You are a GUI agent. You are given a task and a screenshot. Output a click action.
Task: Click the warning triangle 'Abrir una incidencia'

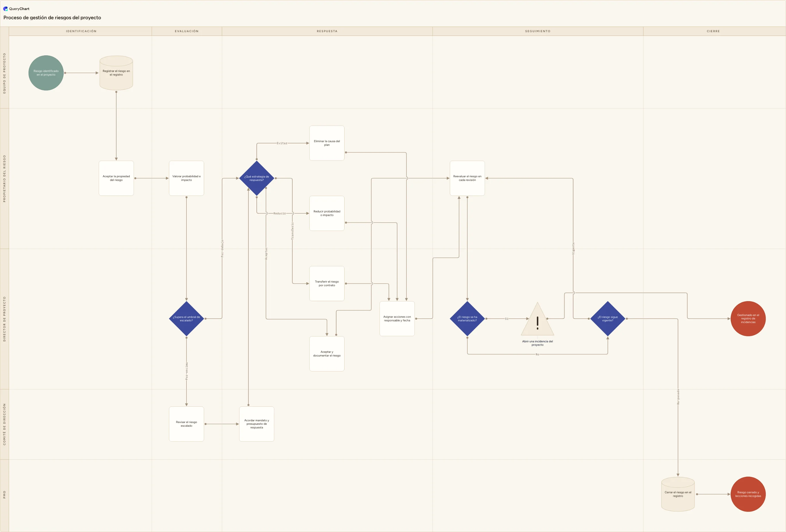coord(537,319)
